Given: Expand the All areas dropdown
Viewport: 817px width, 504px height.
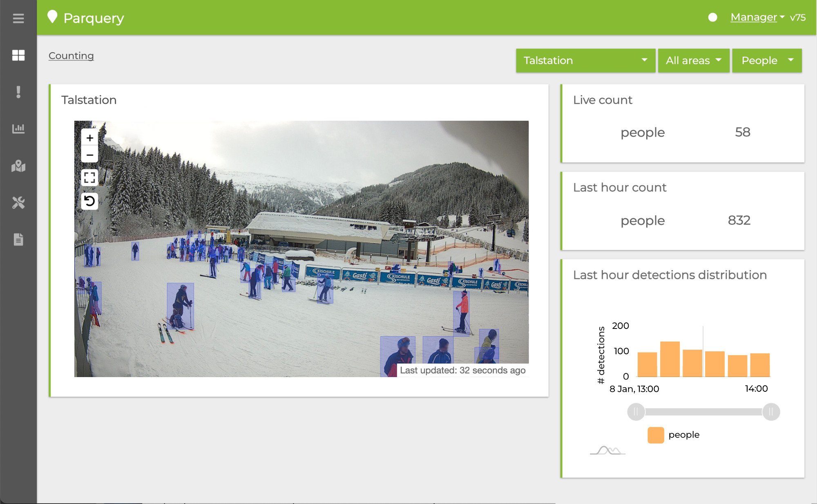Looking at the screenshot, I should [x=693, y=60].
